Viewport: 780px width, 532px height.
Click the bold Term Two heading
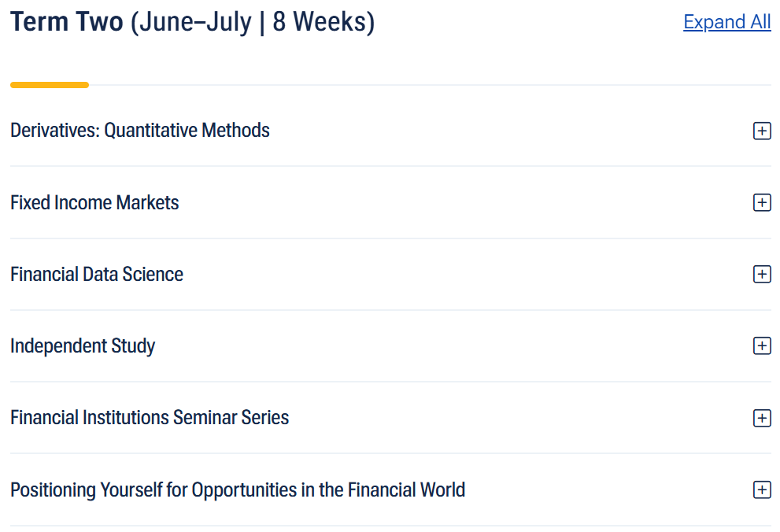67,22
